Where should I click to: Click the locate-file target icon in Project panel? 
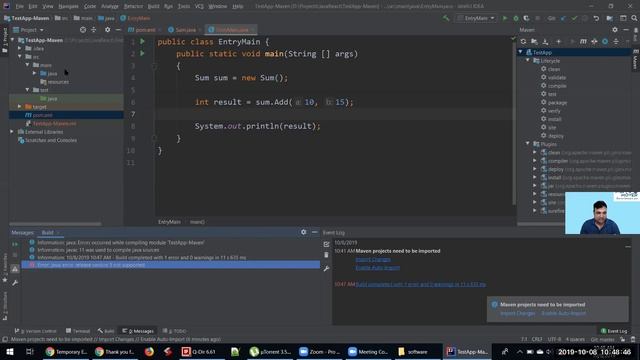click(x=83, y=30)
